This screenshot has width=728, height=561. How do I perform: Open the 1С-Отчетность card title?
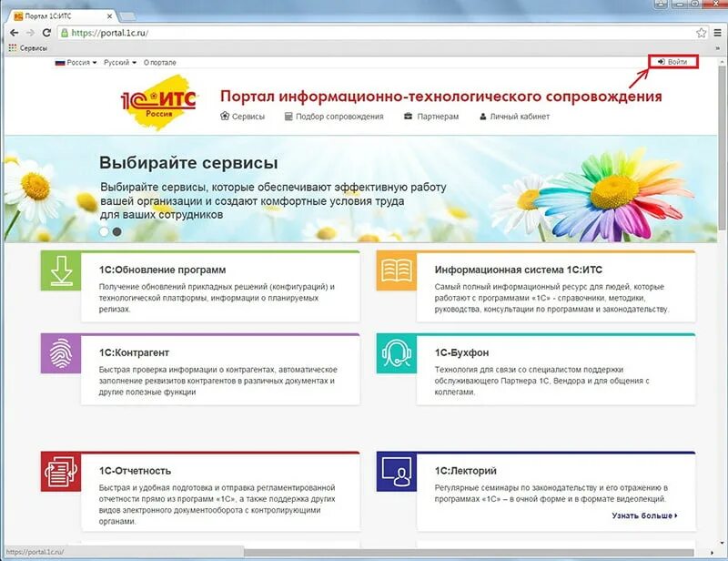click(135, 471)
